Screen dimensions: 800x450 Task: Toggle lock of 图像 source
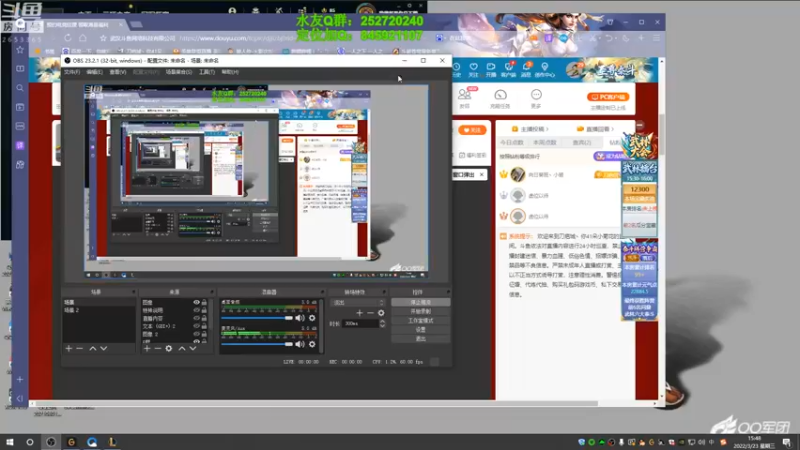click(x=204, y=303)
